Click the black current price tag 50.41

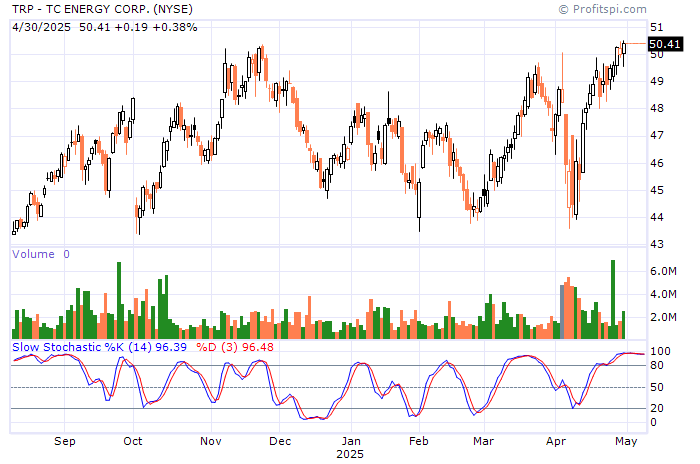click(665, 44)
